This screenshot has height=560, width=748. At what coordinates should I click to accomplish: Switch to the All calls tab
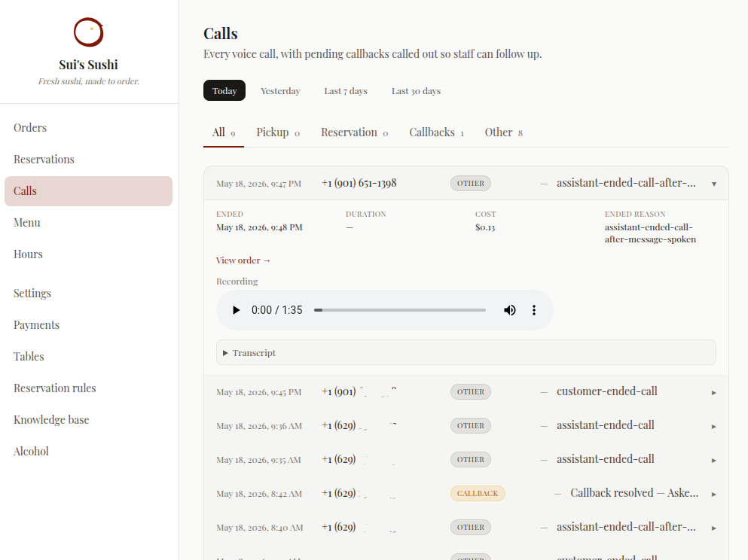223,132
